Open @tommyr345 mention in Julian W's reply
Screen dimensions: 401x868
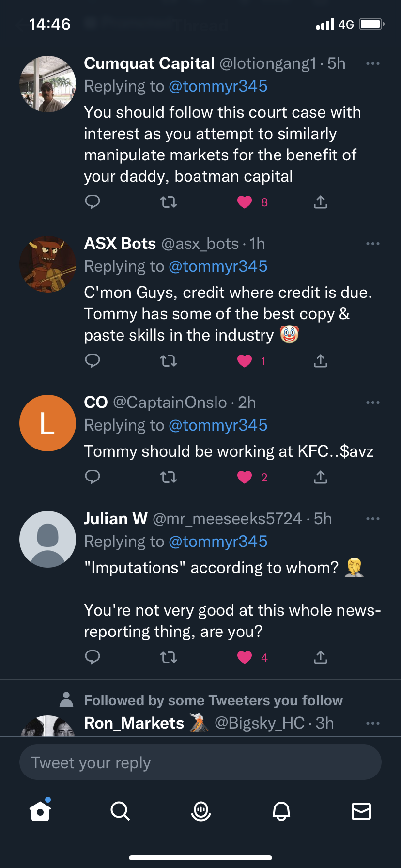218,542
